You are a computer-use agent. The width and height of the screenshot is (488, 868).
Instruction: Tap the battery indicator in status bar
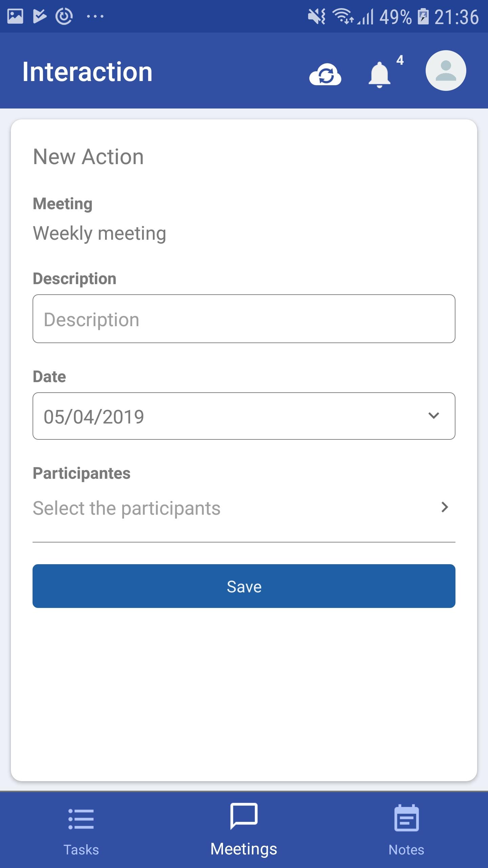(423, 17)
